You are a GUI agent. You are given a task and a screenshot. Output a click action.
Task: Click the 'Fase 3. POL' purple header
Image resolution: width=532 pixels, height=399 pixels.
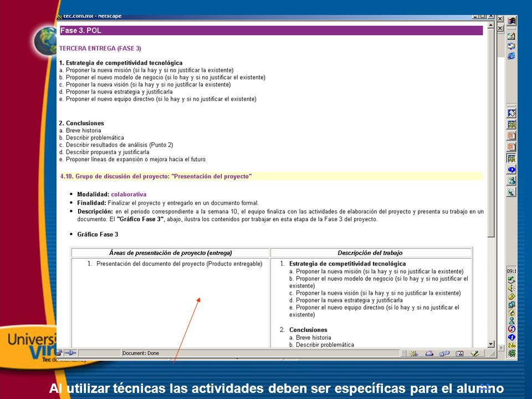(271, 30)
